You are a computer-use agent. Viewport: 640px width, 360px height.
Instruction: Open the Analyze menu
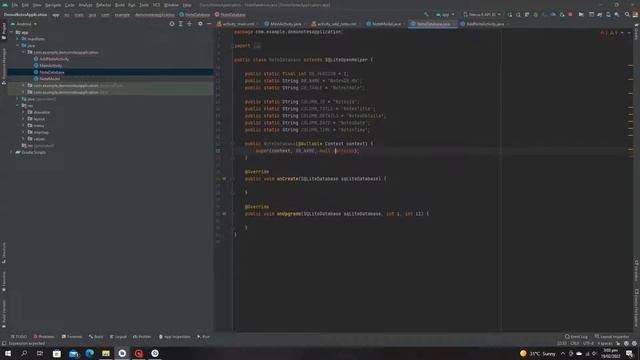(85, 5)
